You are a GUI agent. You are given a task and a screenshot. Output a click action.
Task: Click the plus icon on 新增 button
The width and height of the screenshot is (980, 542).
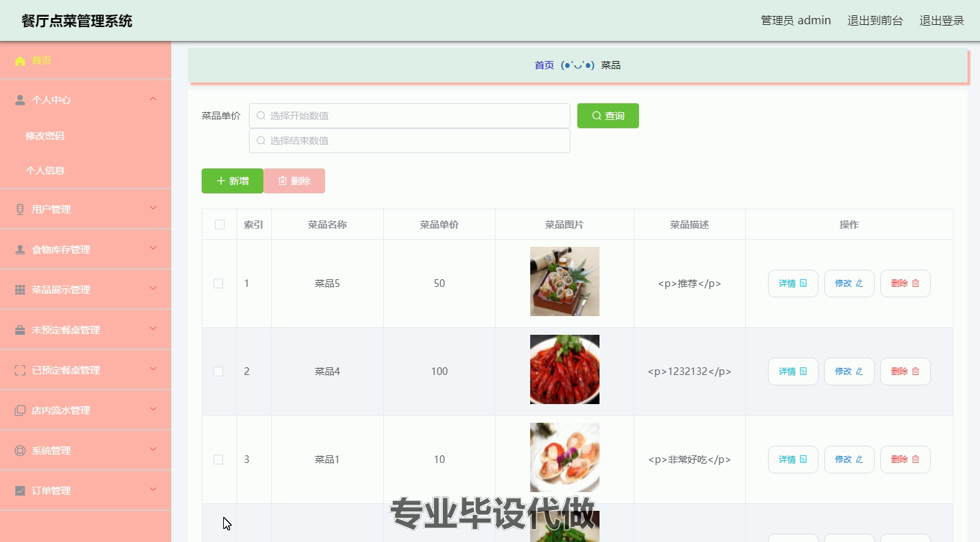tap(221, 181)
